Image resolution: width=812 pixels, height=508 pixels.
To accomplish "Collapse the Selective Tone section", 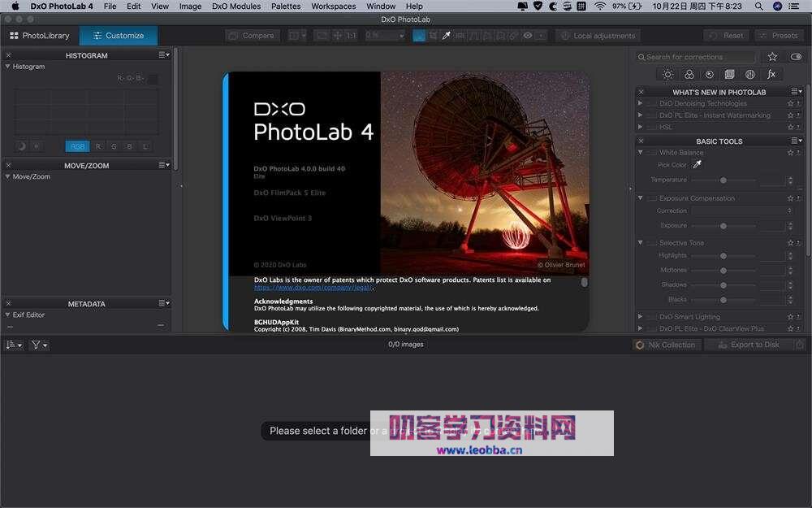I will [640, 242].
